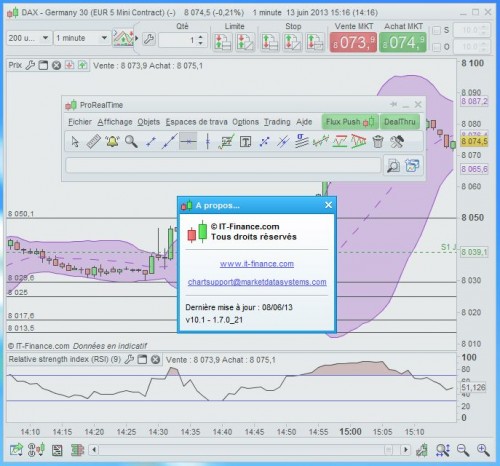Select the ruler measurement tool

coord(94,141)
